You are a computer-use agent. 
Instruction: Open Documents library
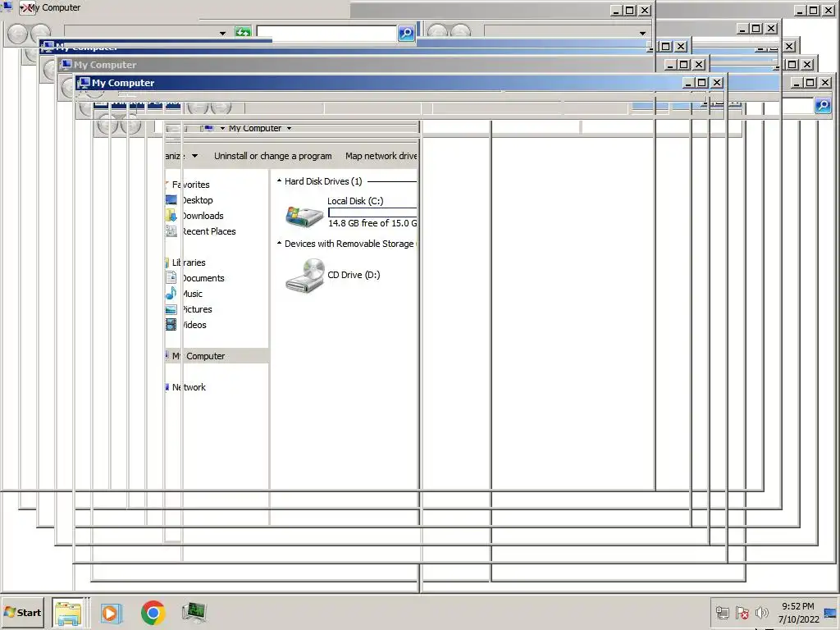(x=203, y=277)
